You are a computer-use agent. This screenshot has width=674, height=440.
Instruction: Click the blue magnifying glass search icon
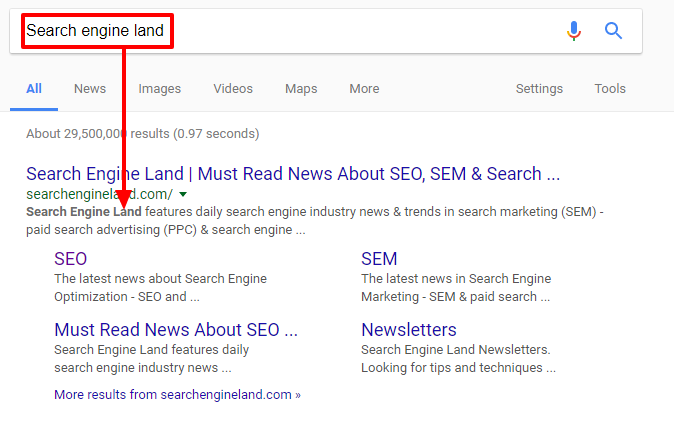(x=613, y=31)
